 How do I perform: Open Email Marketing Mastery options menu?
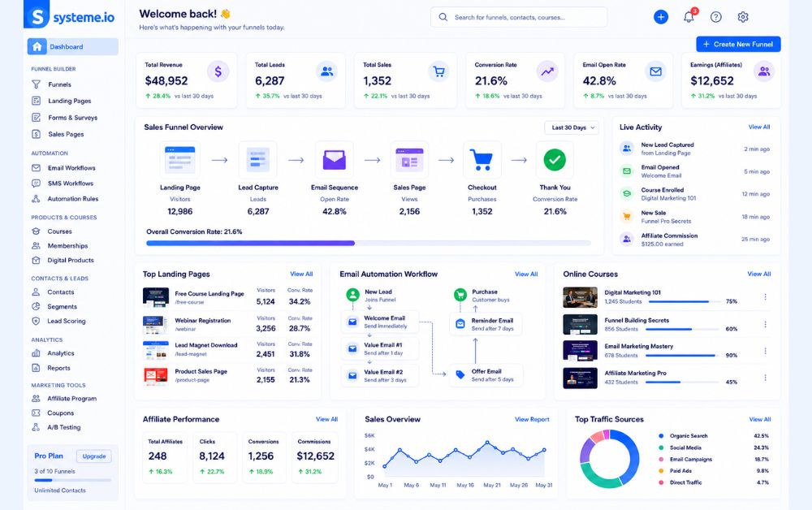(765, 351)
